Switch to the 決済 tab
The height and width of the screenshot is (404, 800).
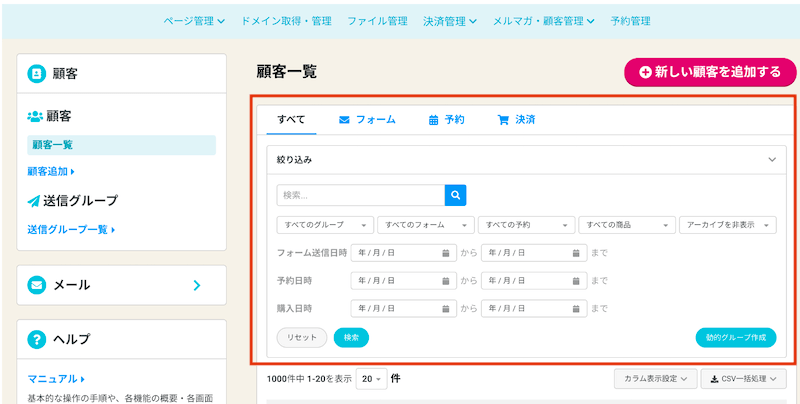[516, 120]
